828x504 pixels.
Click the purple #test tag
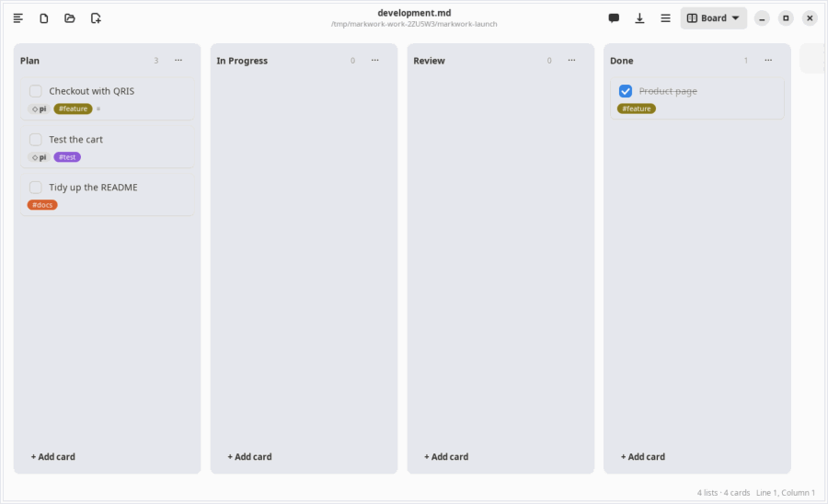67,157
